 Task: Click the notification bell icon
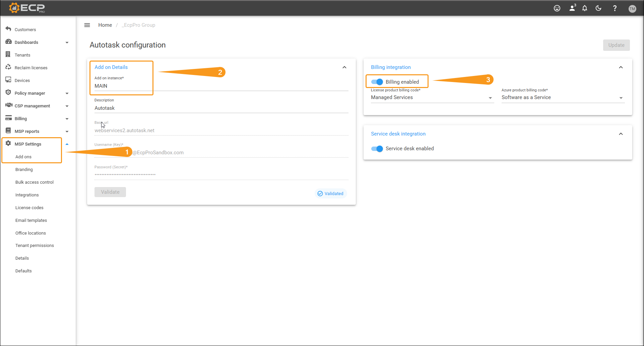pos(585,8)
